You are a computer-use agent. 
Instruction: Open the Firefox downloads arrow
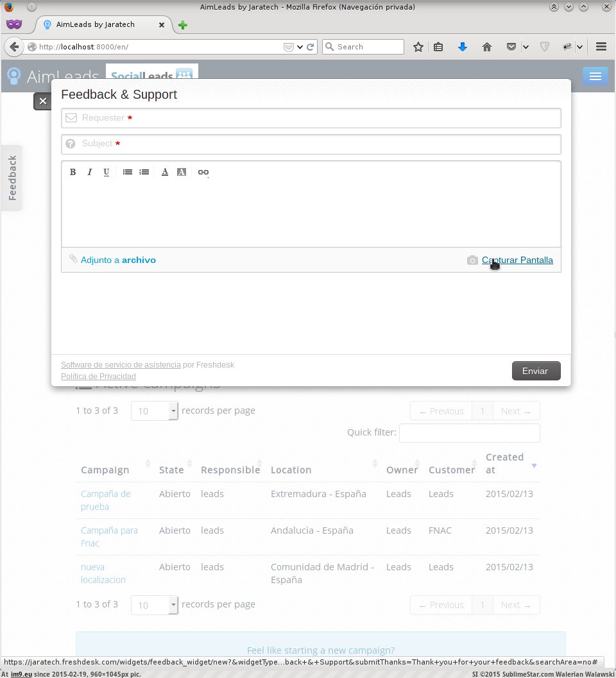point(462,47)
